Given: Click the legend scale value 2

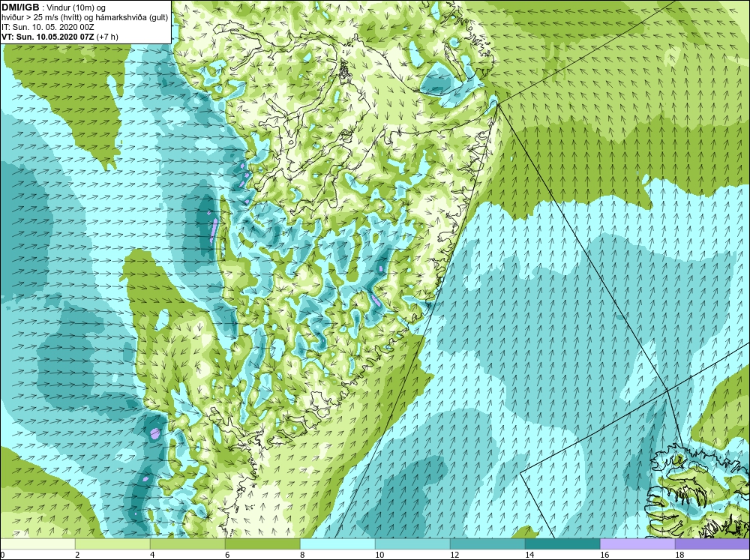Looking at the screenshot, I should pos(77,555).
